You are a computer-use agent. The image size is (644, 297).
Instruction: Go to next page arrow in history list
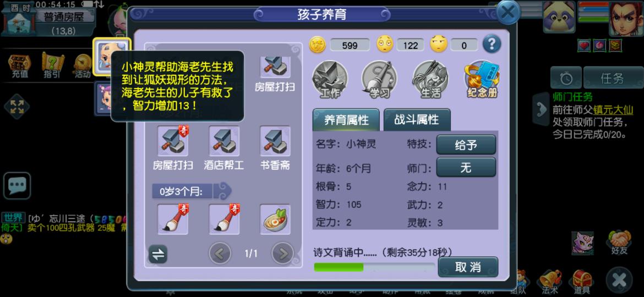282,254
